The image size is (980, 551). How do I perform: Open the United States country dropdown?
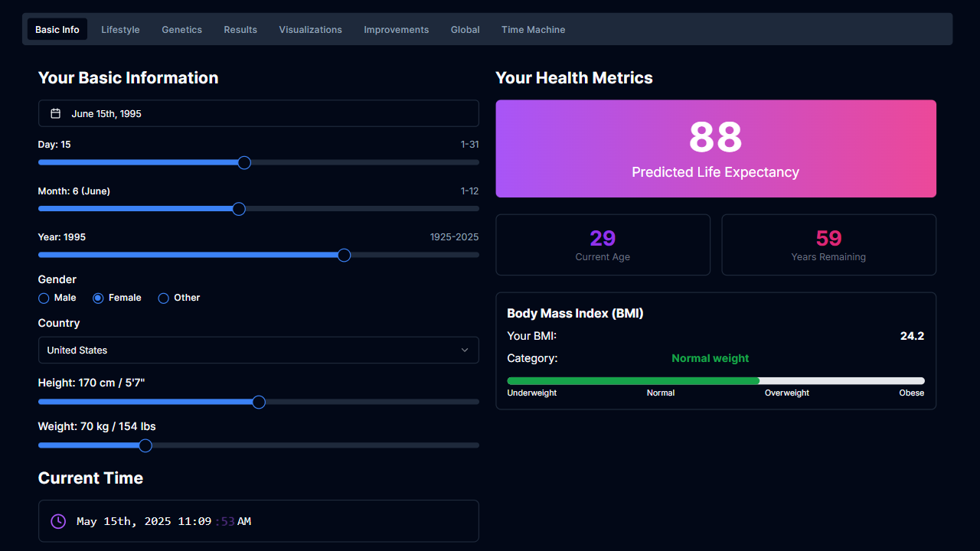258,350
